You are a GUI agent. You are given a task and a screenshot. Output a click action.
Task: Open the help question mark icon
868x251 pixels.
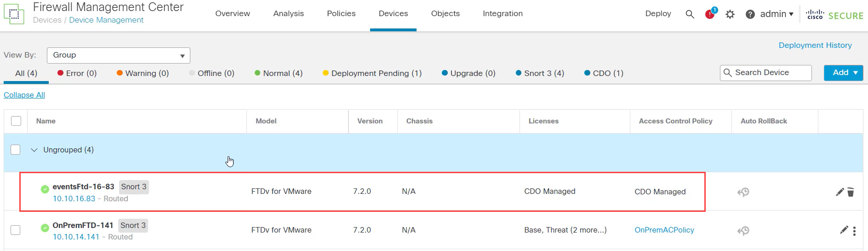750,14
